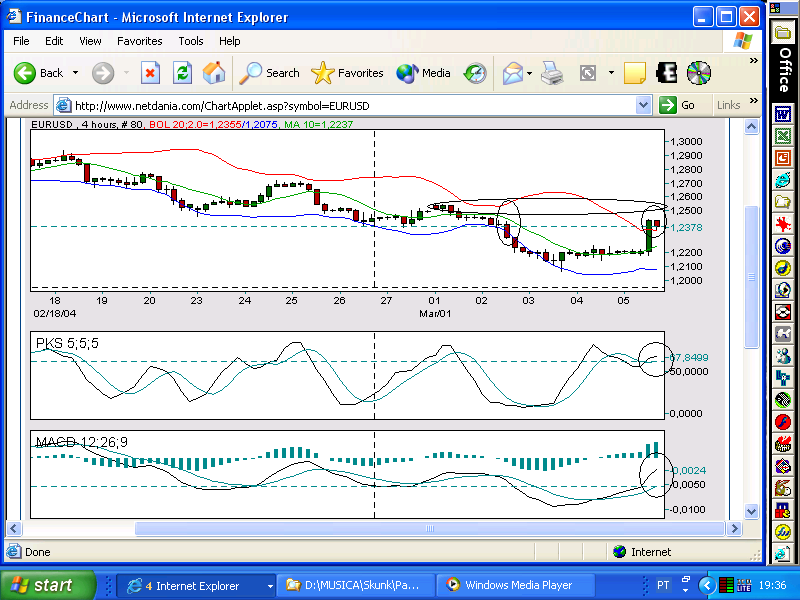Refresh the page using green arrows icon

tap(182, 73)
